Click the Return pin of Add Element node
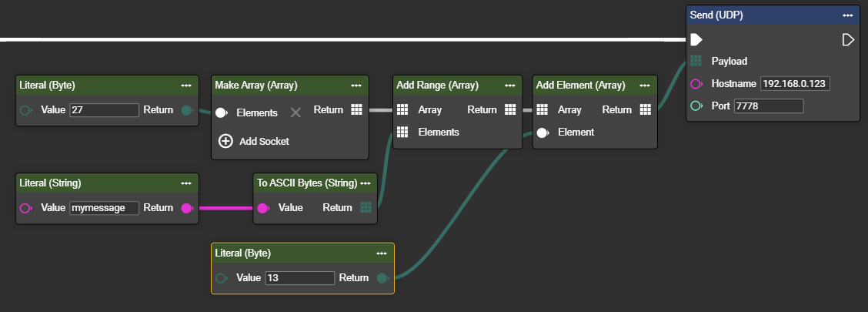Viewport: 868px width, 312px height. point(645,110)
